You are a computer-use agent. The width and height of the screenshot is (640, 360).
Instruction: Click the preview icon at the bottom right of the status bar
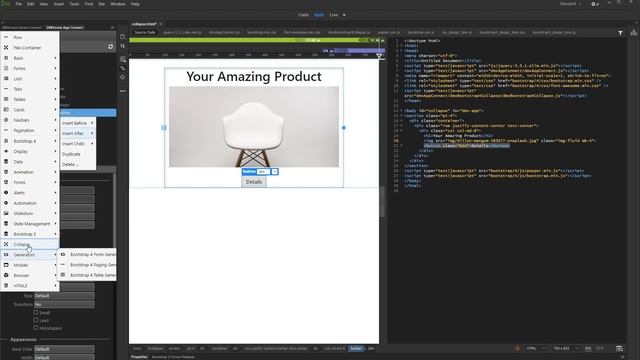pos(619,348)
